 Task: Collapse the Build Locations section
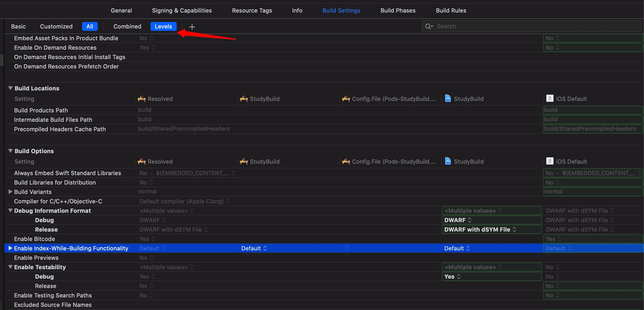tap(10, 88)
